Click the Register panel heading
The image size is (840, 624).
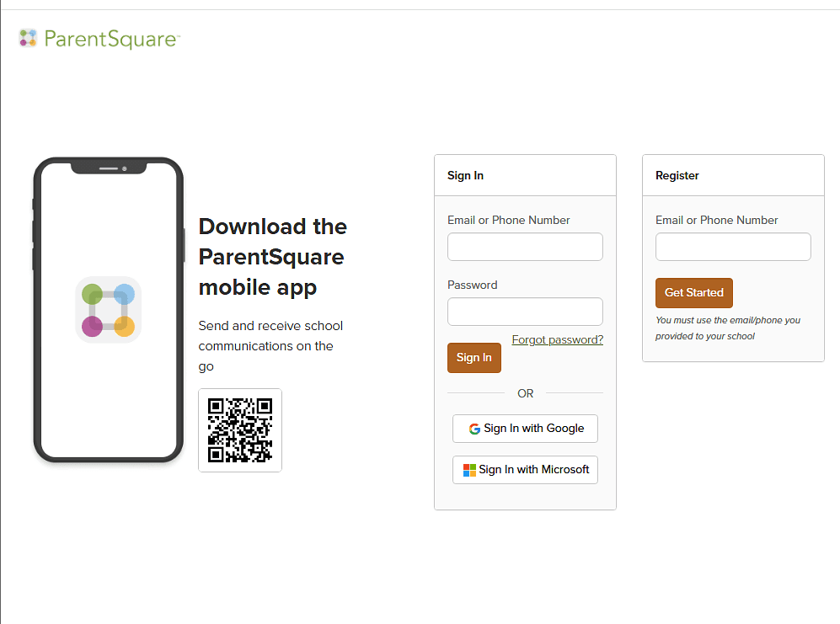[677, 176]
